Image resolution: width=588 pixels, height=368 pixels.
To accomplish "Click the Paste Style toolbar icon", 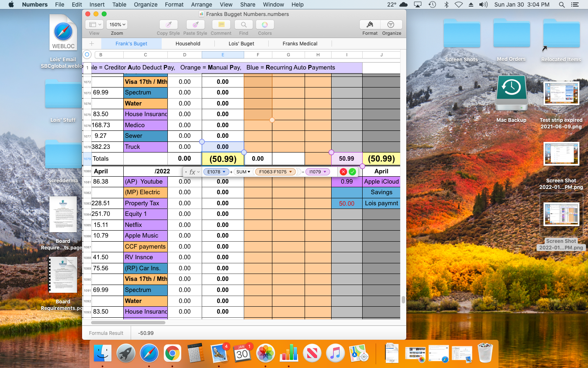I will (x=195, y=25).
